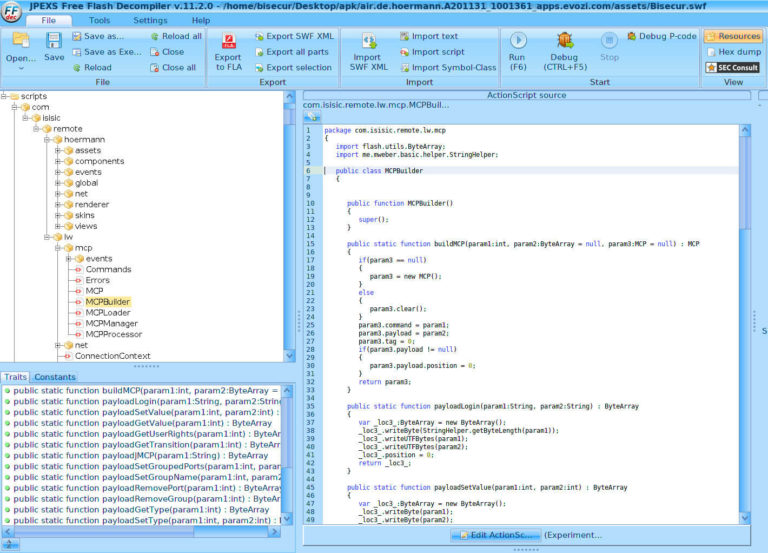768x553 pixels.
Task: Open the Commands class in tree
Action: pos(108,269)
